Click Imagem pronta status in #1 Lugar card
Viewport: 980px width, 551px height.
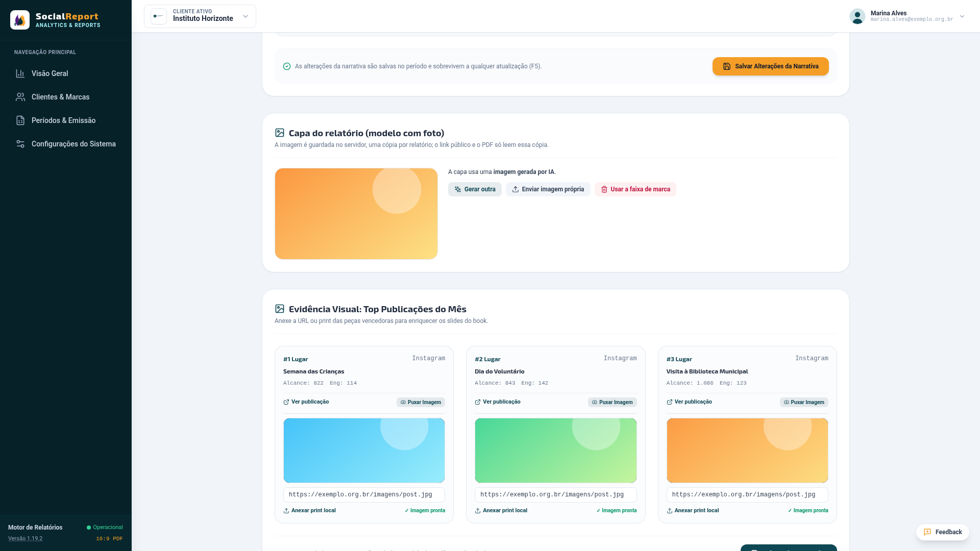425,511
